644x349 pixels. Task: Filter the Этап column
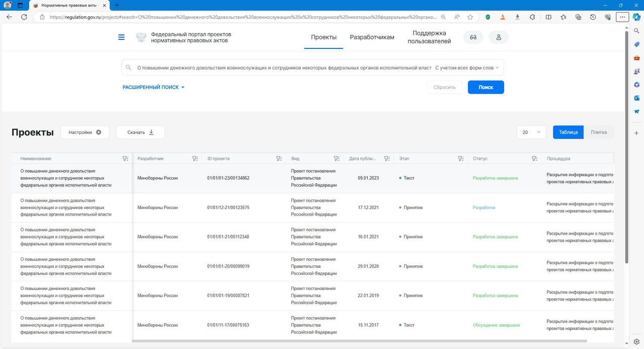click(460, 159)
